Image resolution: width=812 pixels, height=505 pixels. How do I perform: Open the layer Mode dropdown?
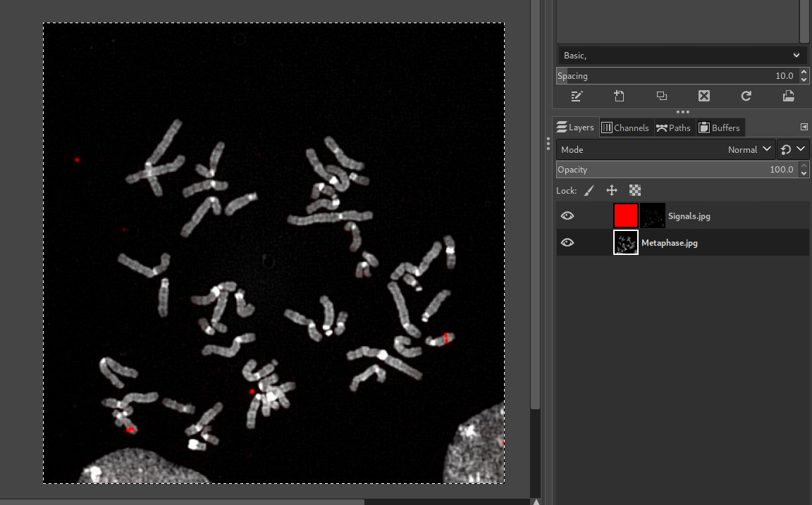(x=666, y=149)
